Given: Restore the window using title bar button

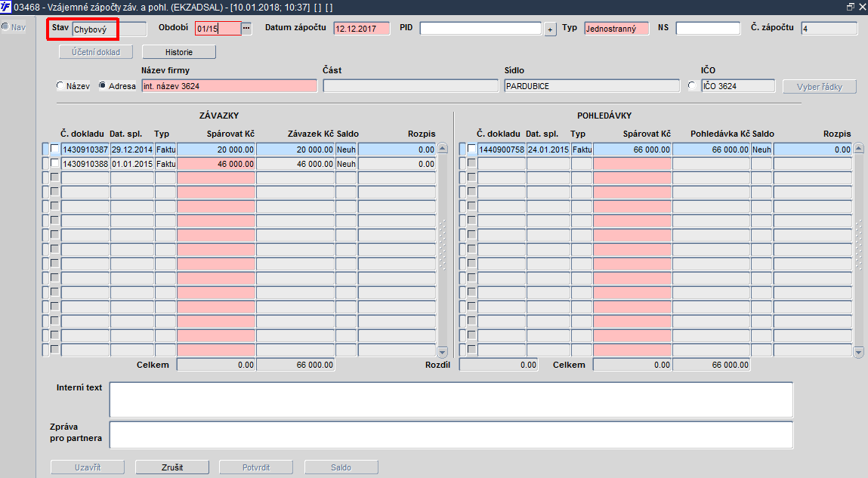Looking at the screenshot, I should pos(851,7).
